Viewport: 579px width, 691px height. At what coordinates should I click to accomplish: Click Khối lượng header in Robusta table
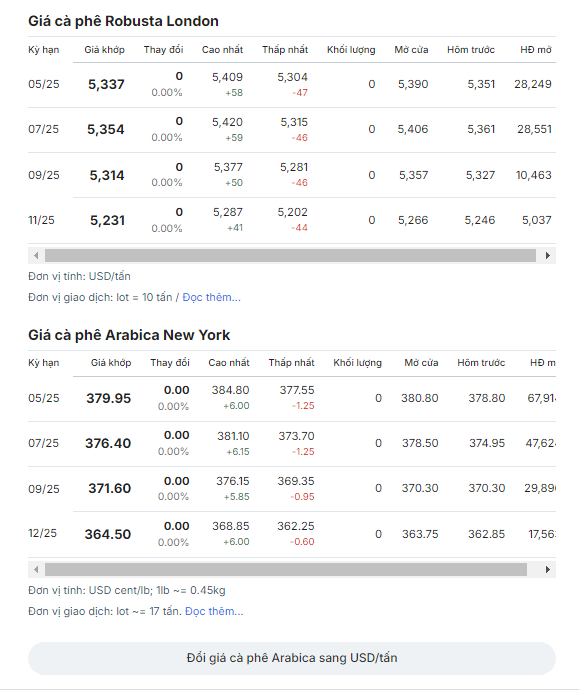click(351, 50)
